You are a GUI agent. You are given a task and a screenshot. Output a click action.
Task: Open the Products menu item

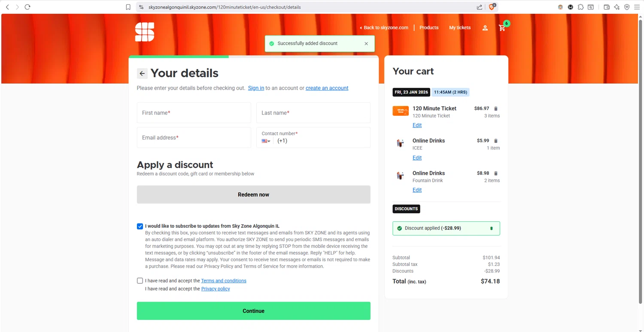coord(429,27)
